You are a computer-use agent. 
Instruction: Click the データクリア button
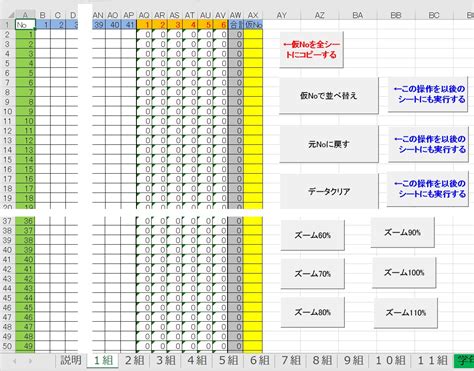coord(329,191)
